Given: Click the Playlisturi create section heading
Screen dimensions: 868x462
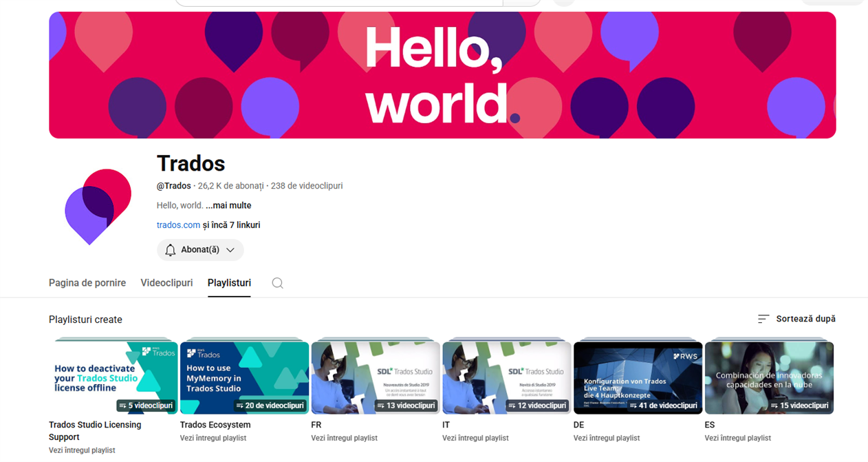Looking at the screenshot, I should tap(85, 319).
